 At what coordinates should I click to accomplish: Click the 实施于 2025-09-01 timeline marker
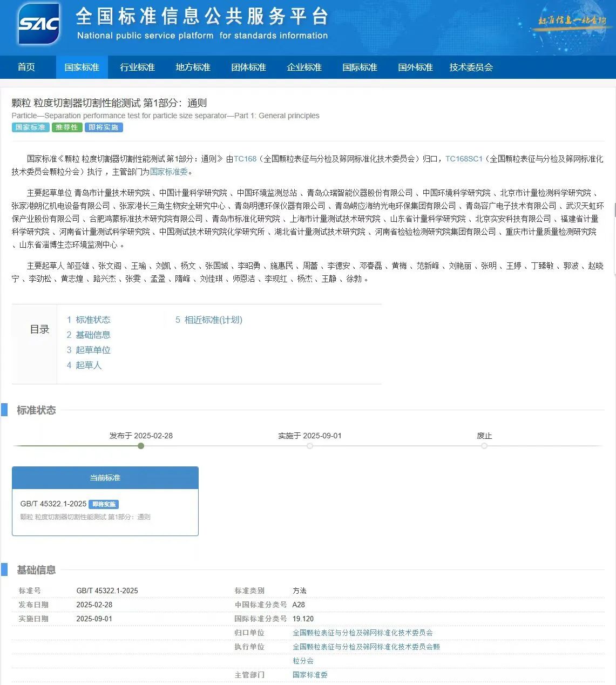[310, 446]
